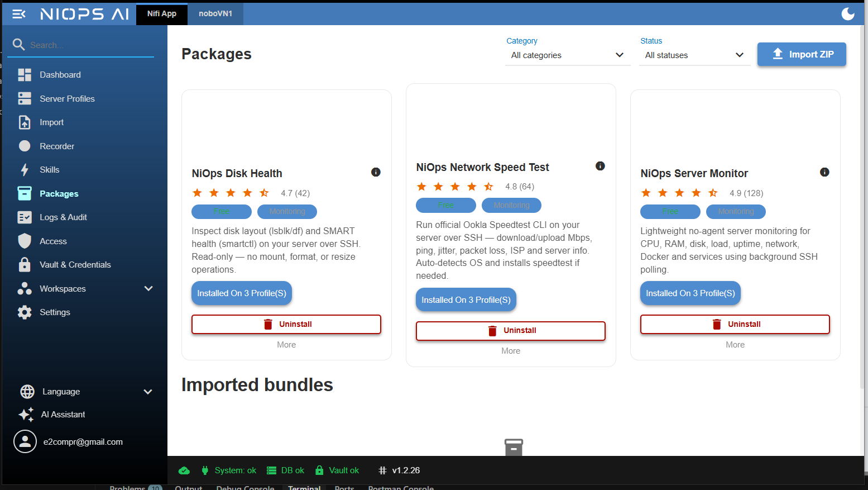Click the Language globe icon
The width and height of the screenshot is (868, 490).
[x=27, y=392]
